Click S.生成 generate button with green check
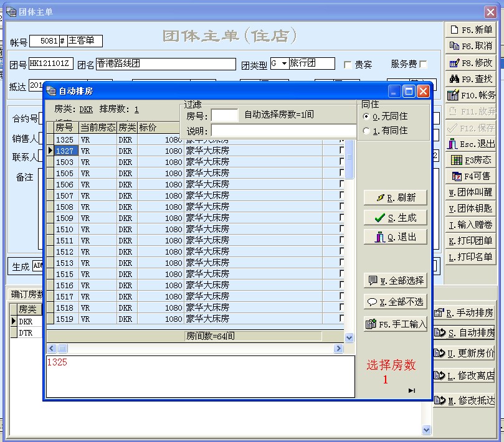This screenshot has width=504, height=442. coord(396,218)
